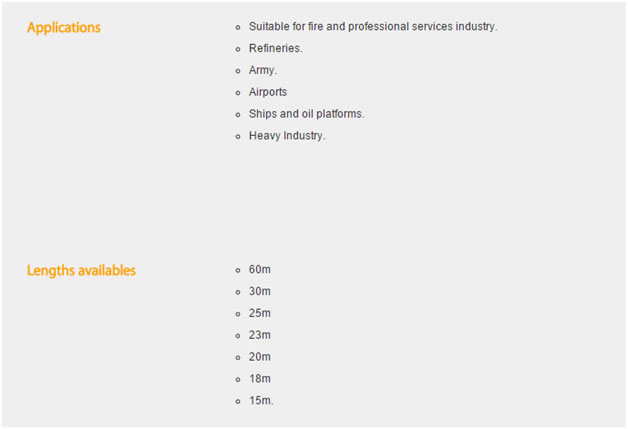628x429 pixels.
Task: Click the 30m length entry
Action: (260, 292)
